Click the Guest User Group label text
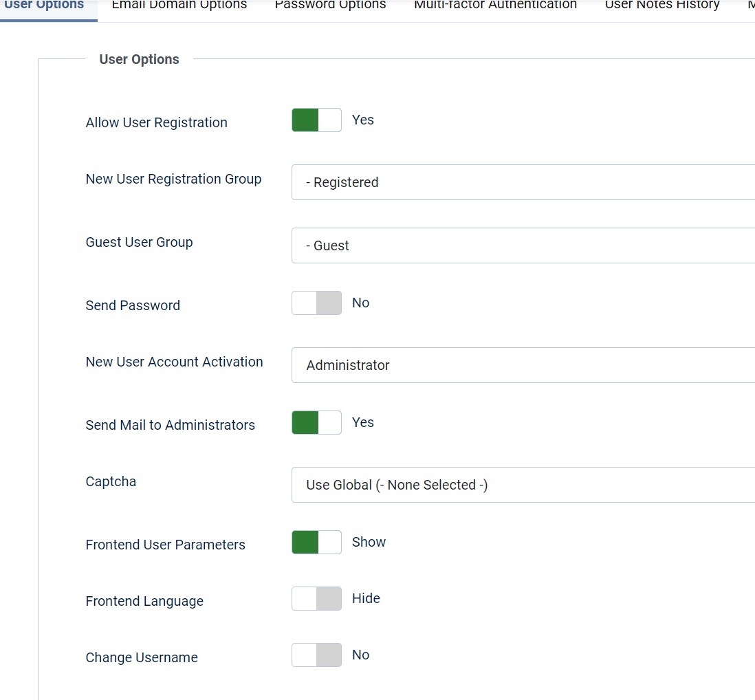Screen dimensions: 755x700 139,242
